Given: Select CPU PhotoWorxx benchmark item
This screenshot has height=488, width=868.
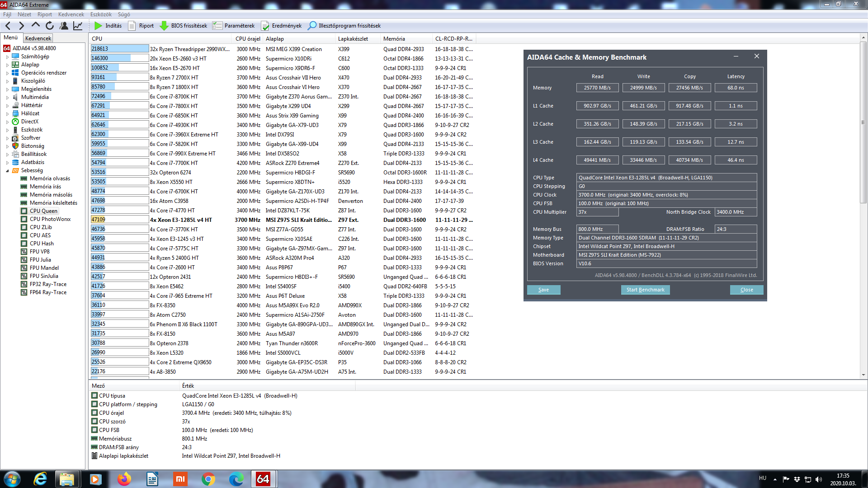Looking at the screenshot, I should click(x=50, y=219).
